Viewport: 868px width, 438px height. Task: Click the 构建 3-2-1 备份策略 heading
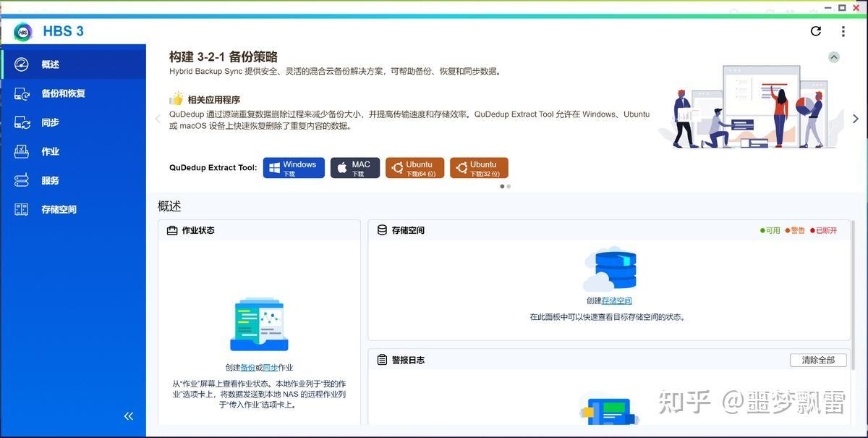(x=224, y=56)
